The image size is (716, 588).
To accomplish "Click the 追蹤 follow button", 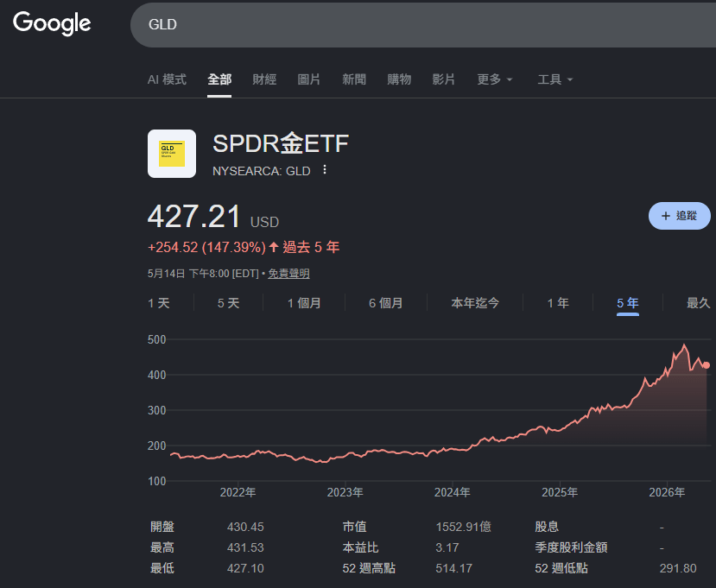I will tap(680, 216).
